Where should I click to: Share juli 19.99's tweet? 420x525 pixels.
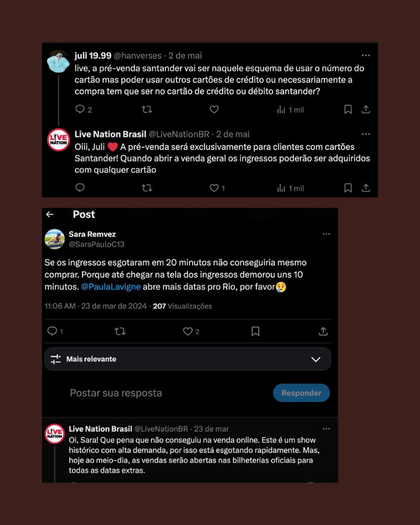point(366,109)
